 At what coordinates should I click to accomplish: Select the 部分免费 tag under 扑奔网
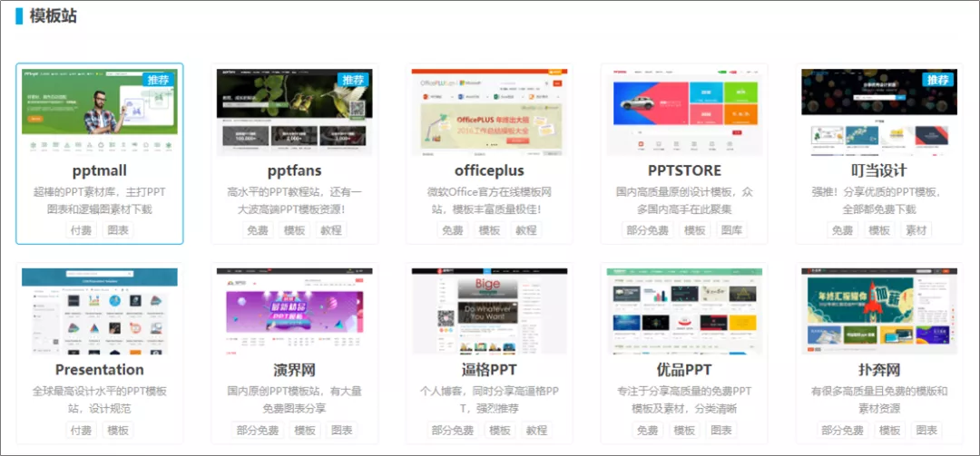842,431
